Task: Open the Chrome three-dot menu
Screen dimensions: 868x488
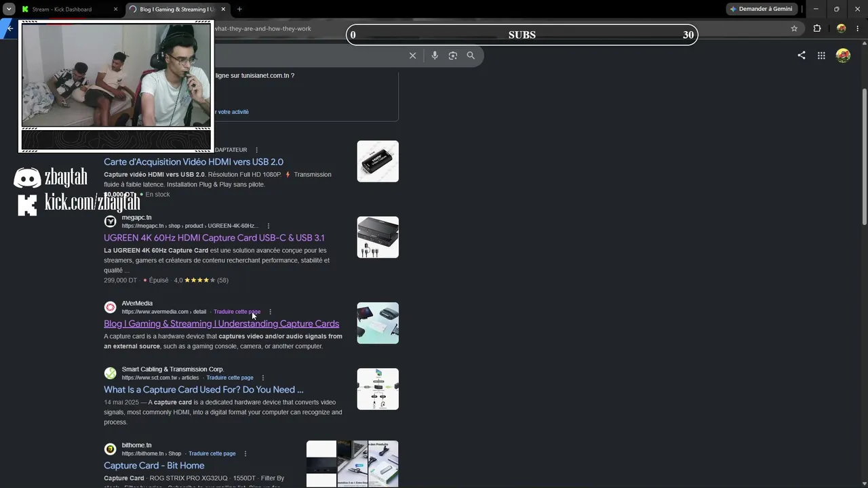Action: click(x=859, y=28)
